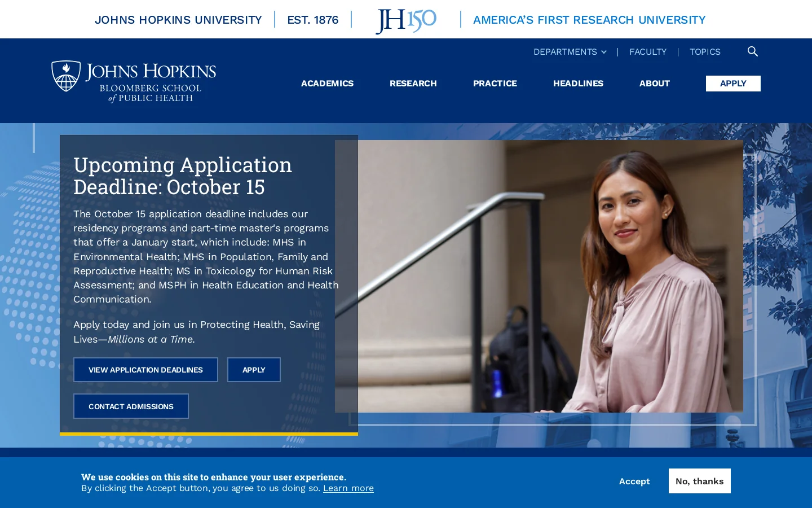Image resolution: width=812 pixels, height=508 pixels.
Task: Open the Practice menu
Action: [495, 84]
